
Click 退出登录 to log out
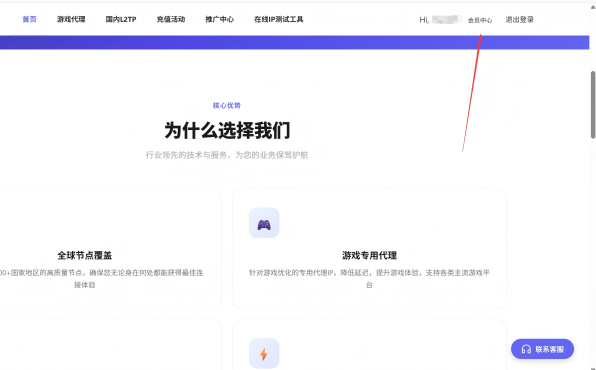(x=520, y=20)
